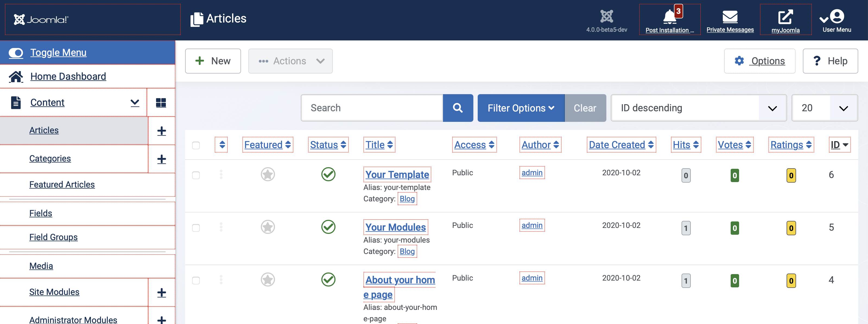Image resolution: width=868 pixels, height=324 pixels.
Task: Toggle featured star for Your Modules
Action: [x=268, y=227]
